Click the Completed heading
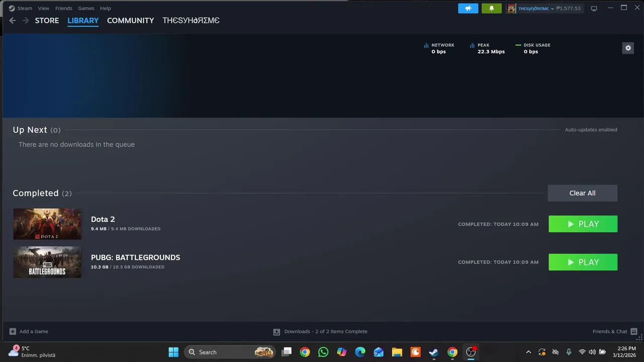The width and height of the screenshot is (644, 362). click(35, 193)
